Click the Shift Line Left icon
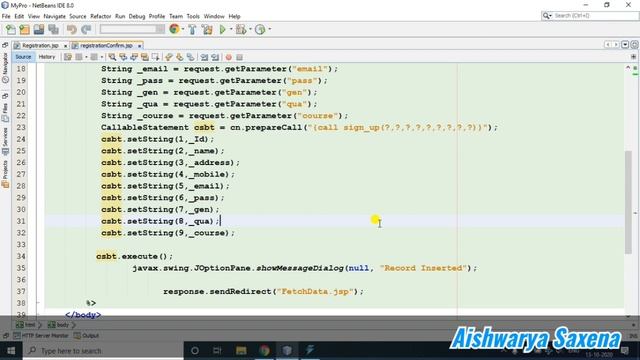Screen dimensions: 640x360 click(204, 57)
